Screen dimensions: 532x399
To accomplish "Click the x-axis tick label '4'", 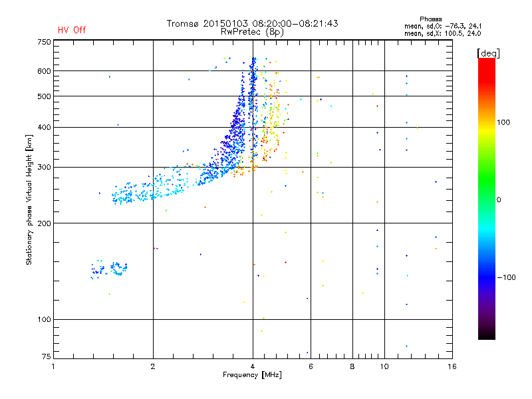I will pyautogui.click(x=253, y=367).
